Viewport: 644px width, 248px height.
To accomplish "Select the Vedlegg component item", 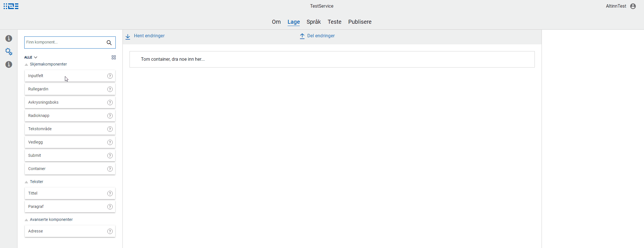I will pyautogui.click(x=70, y=142).
